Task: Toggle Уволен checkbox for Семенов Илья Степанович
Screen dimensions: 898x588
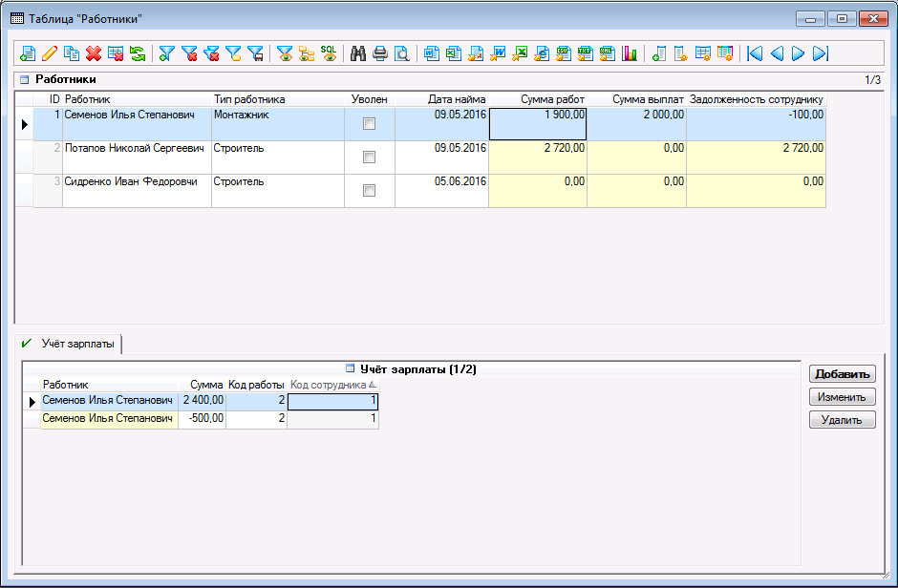Action: tap(369, 124)
